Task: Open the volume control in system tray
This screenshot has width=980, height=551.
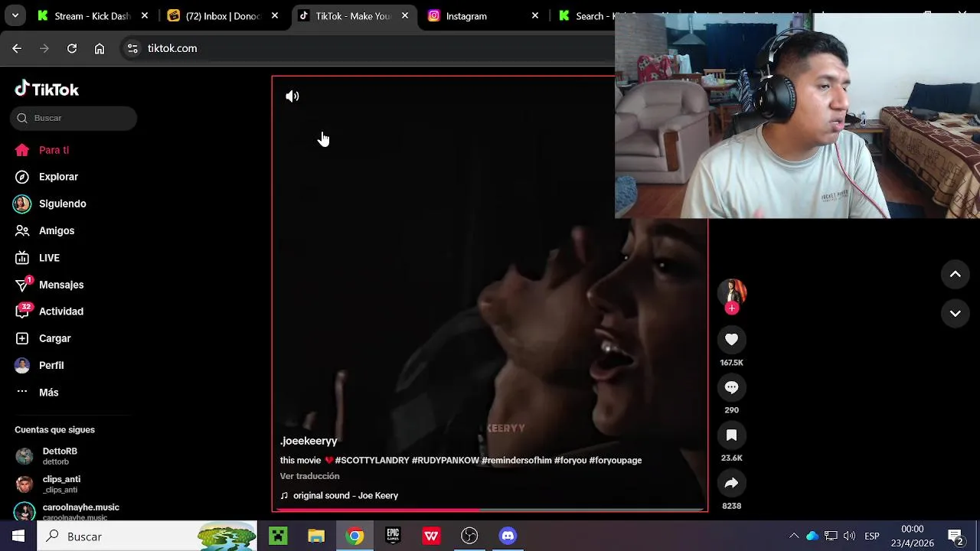Action: [x=849, y=536]
